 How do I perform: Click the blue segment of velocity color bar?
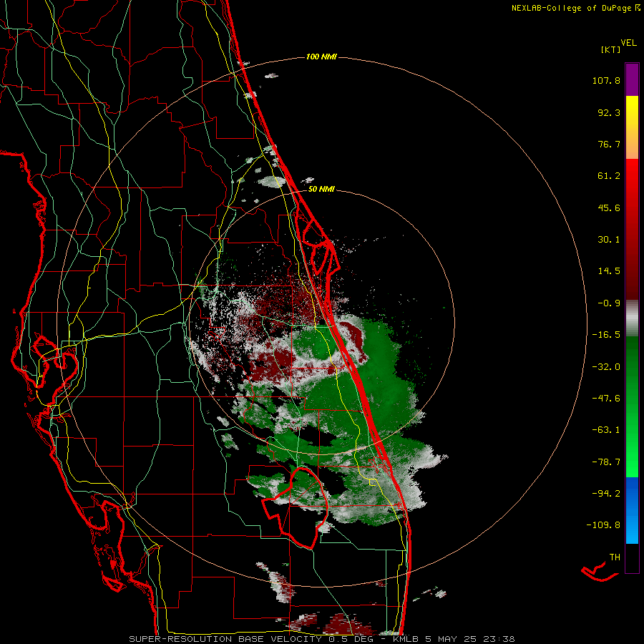point(632,510)
